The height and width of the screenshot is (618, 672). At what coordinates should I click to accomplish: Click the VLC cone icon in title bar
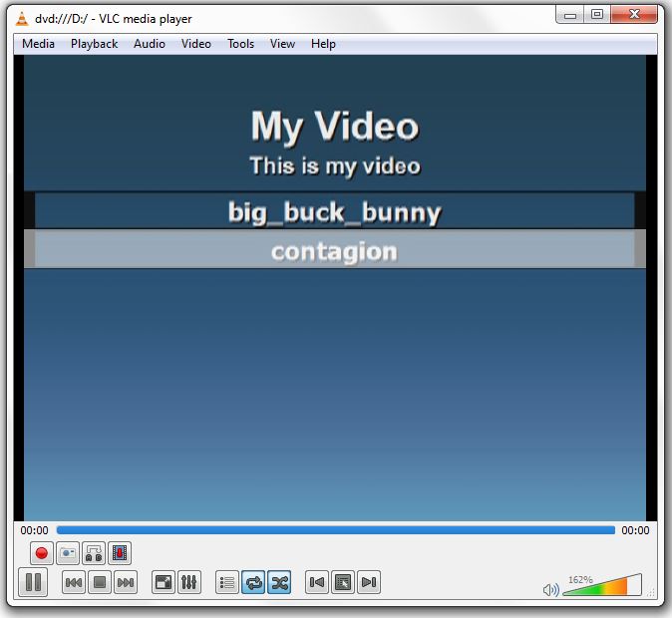point(21,18)
